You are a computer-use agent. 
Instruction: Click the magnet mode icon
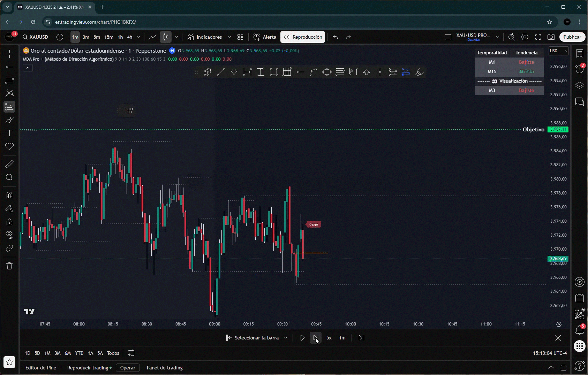tap(9, 195)
